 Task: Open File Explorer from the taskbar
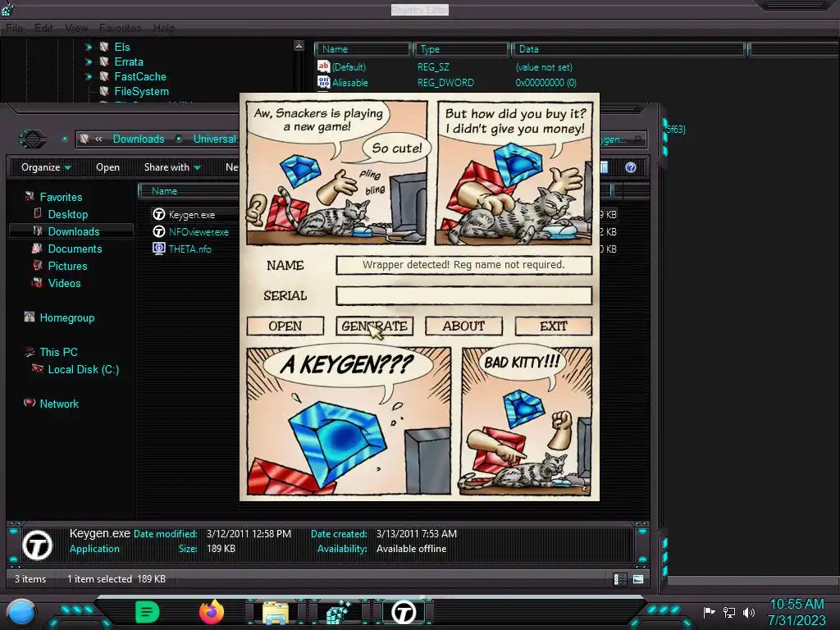276,613
